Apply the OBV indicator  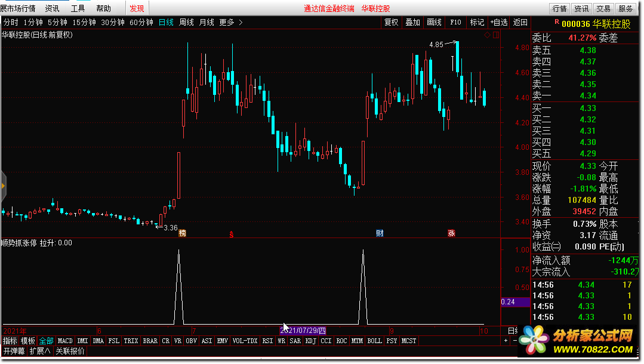[x=191, y=341]
